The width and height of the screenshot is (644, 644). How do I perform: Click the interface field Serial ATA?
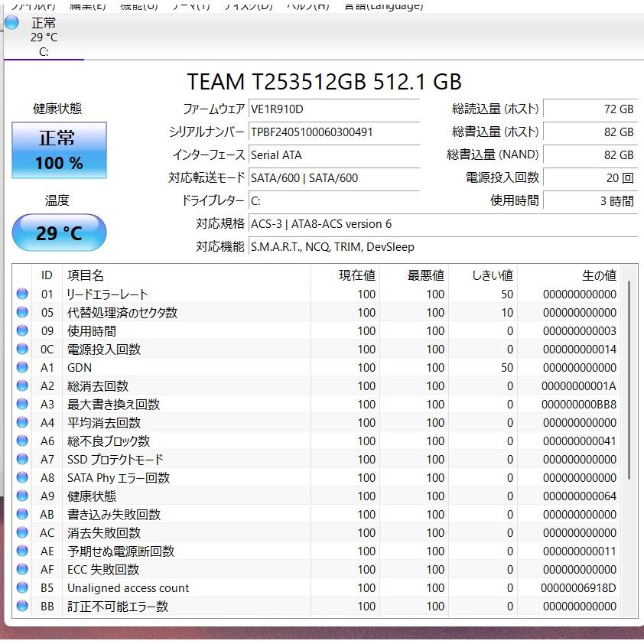pos(334,154)
